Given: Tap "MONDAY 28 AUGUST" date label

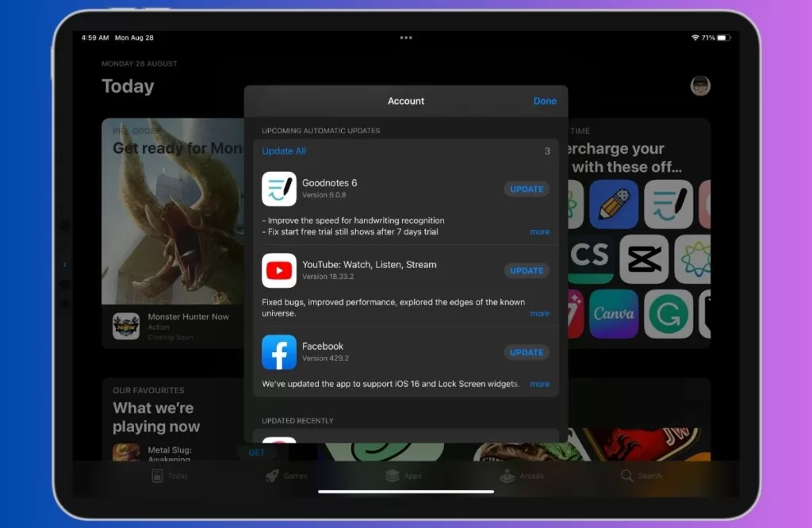Looking at the screenshot, I should click(140, 63).
